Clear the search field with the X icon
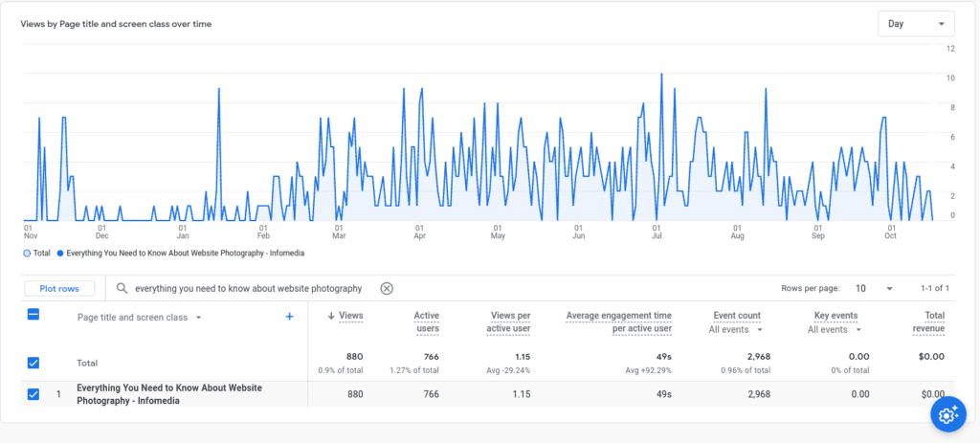 click(x=387, y=288)
